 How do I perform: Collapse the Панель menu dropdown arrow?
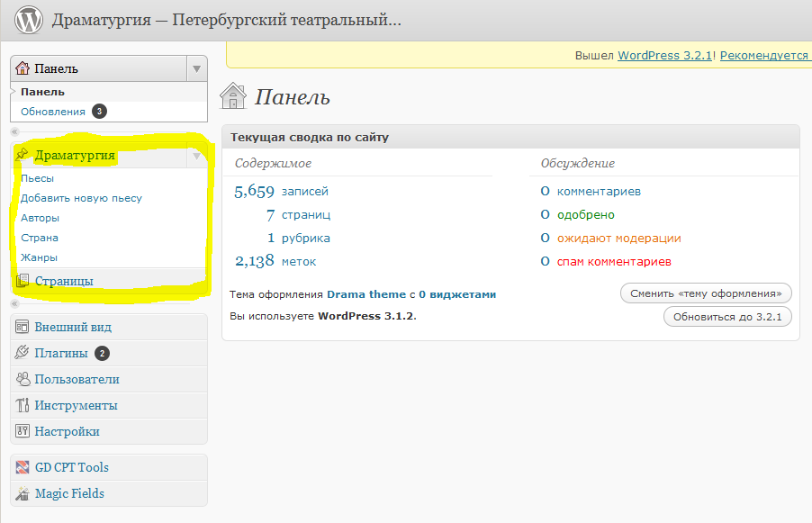point(197,68)
